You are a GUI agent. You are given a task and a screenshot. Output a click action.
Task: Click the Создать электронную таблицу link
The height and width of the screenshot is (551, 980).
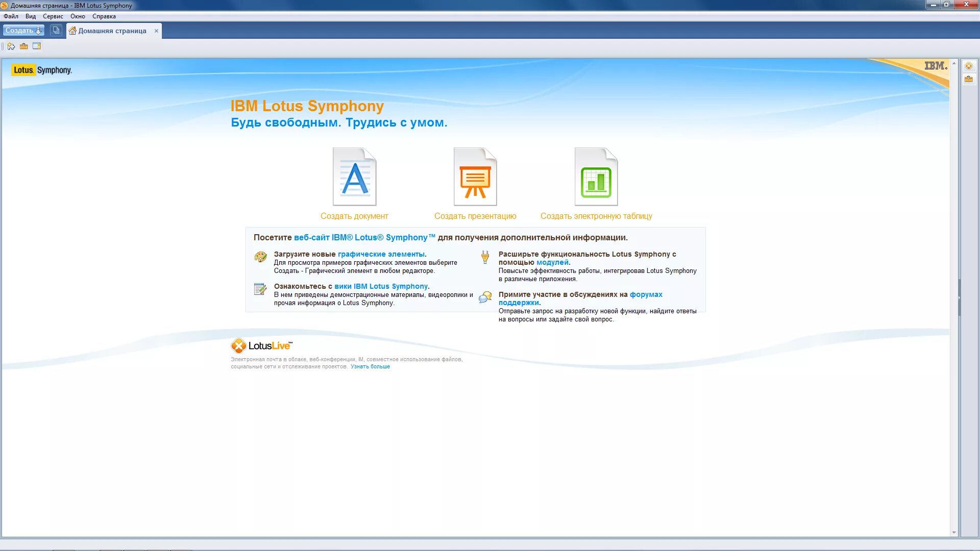pyautogui.click(x=596, y=216)
